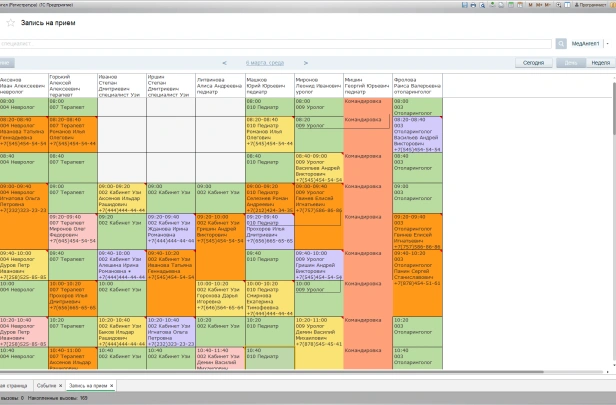This screenshot has width=616, height=405.
Task: Open print preview magnifier icon in title bar
Action: pyautogui.click(x=482, y=5)
